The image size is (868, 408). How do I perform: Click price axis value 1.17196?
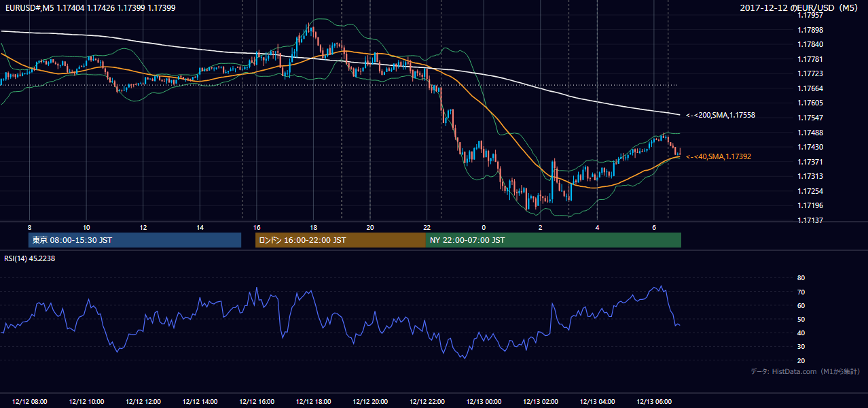click(x=810, y=205)
